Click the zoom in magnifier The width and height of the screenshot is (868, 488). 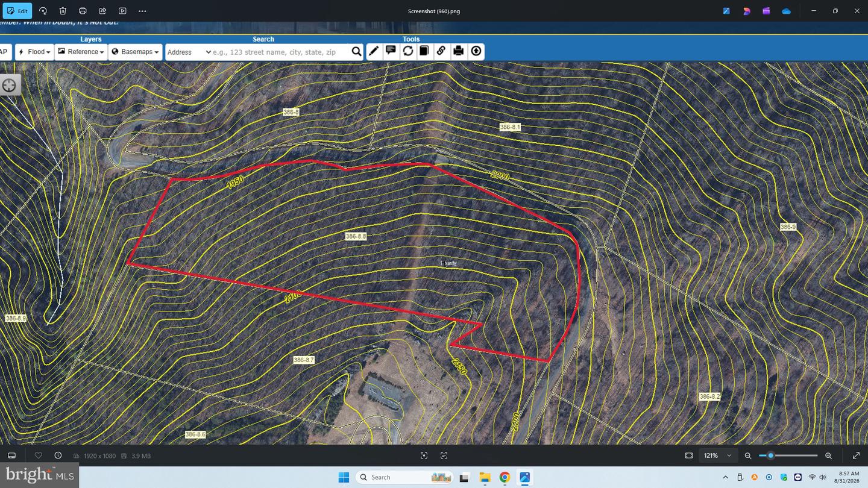click(828, 456)
